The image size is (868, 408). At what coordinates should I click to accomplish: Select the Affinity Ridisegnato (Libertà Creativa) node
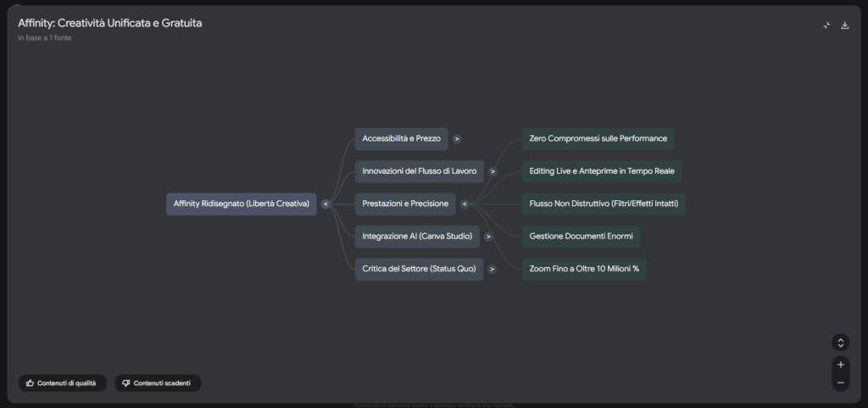click(241, 204)
